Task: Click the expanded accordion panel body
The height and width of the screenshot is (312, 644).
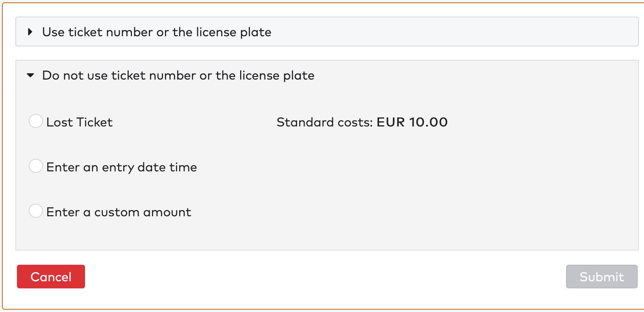Action: coord(327,236)
